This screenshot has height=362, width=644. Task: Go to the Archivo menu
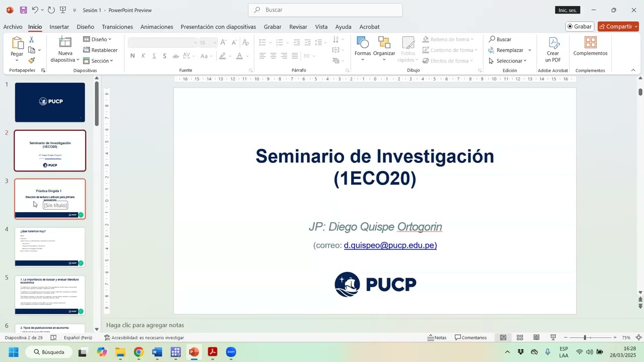[13, 27]
